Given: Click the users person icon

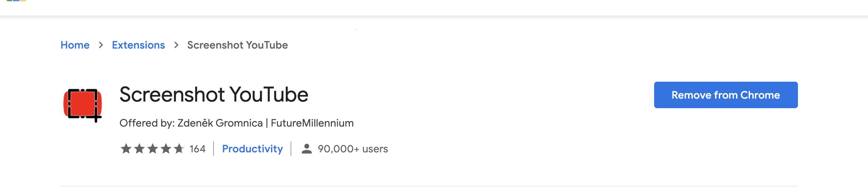Looking at the screenshot, I should 306,149.
